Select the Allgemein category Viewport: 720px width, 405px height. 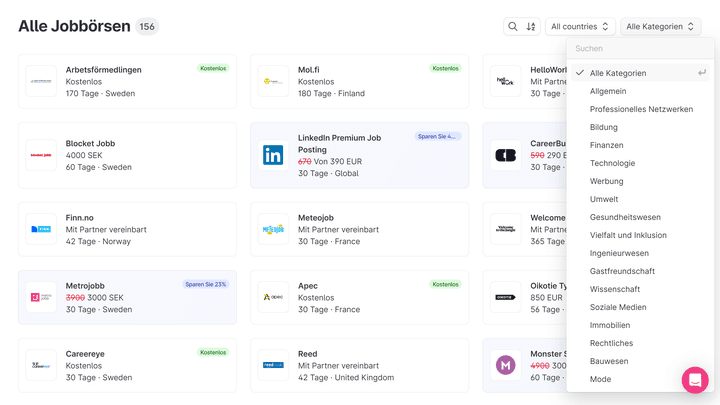tap(640, 91)
